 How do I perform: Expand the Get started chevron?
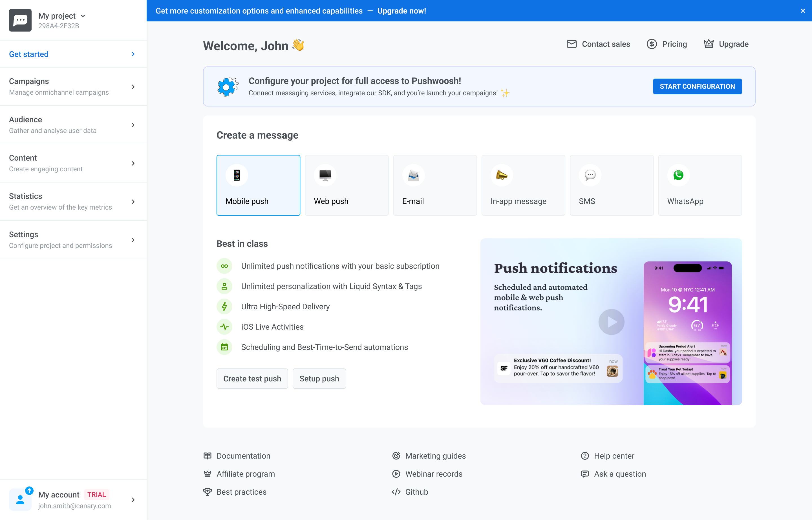[x=133, y=54]
